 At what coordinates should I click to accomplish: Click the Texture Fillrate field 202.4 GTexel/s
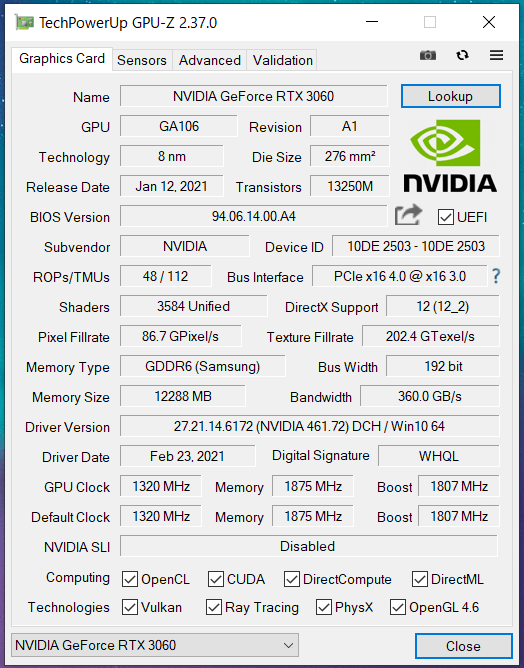pyautogui.click(x=430, y=337)
